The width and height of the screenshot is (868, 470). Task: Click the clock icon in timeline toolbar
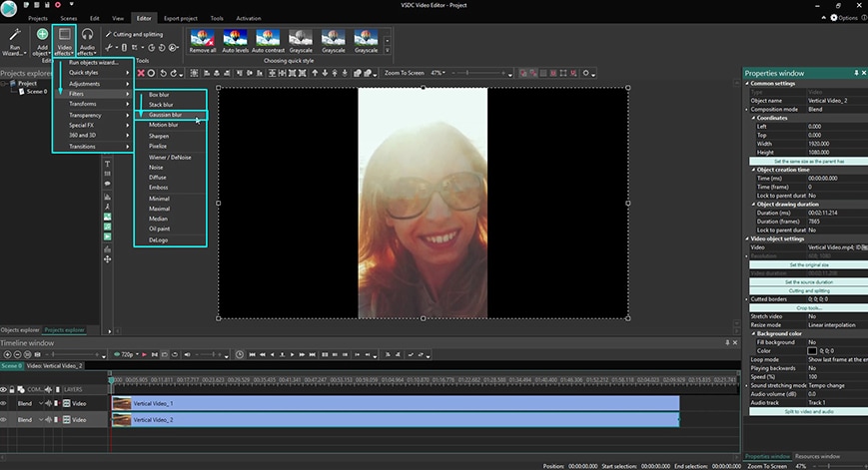[x=239, y=354]
